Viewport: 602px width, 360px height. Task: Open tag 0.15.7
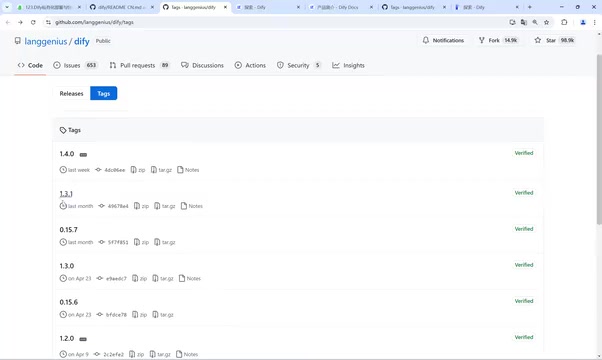click(68, 230)
